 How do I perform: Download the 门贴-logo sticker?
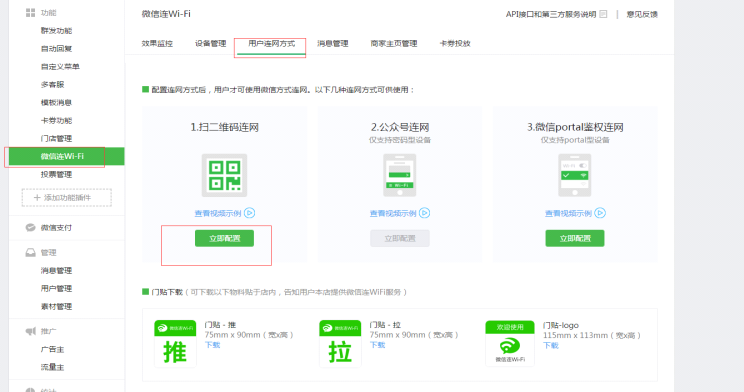pos(551,345)
